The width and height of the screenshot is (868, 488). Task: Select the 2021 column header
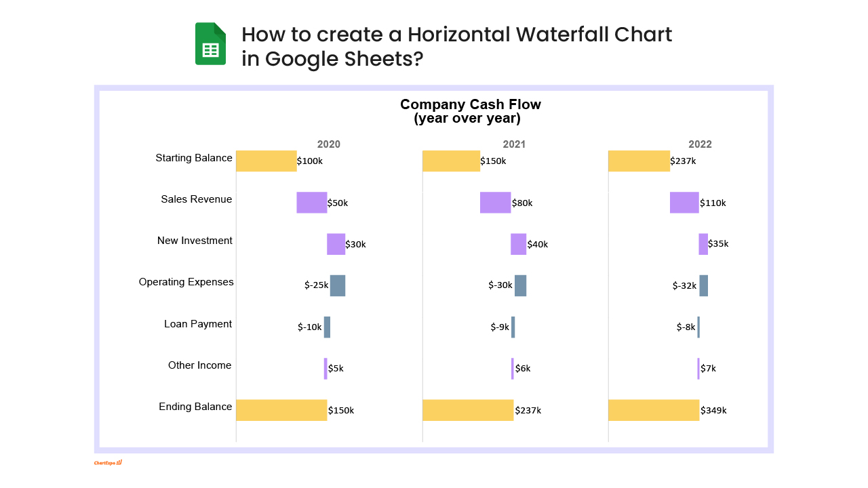point(514,144)
